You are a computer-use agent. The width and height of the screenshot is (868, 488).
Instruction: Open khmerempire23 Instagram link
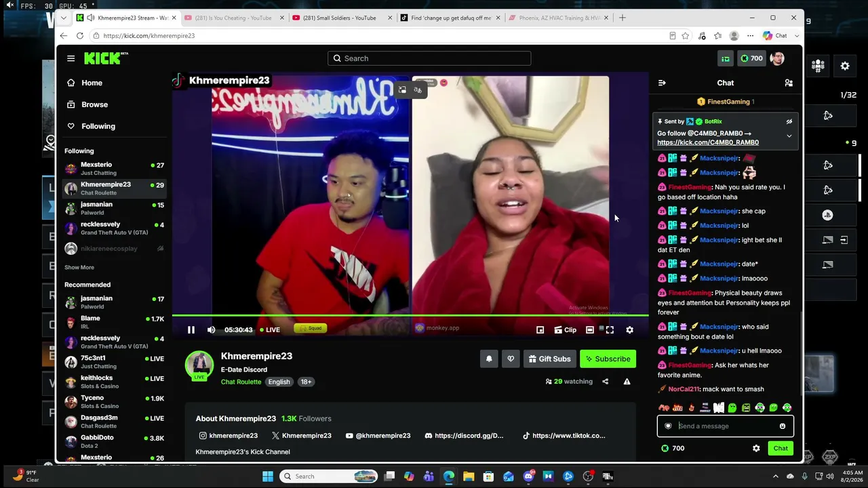click(229, 436)
